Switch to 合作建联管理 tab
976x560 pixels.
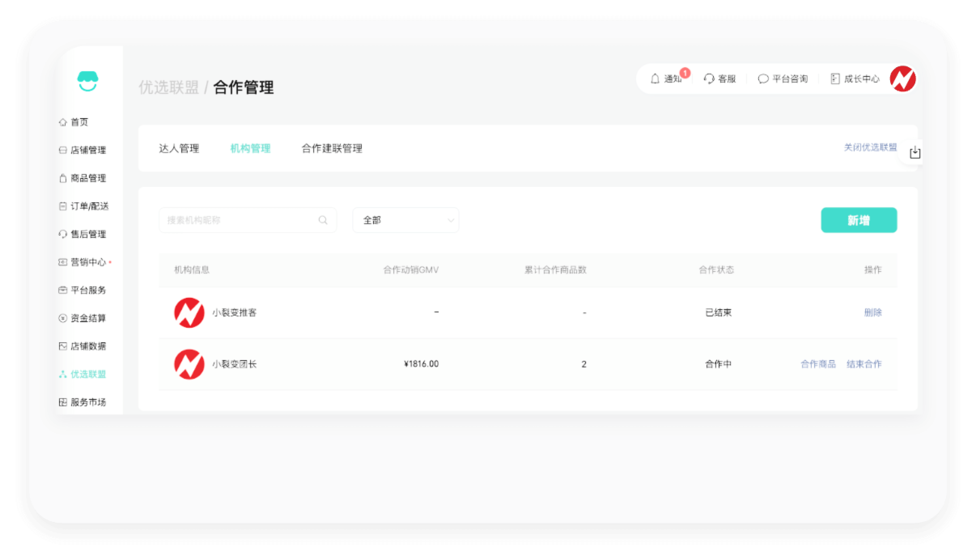coord(332,148)
